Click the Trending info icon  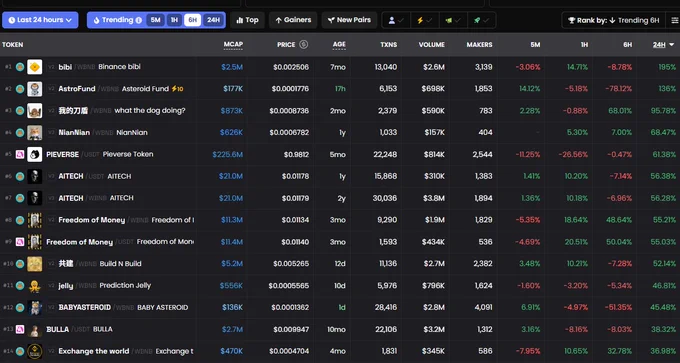point(139,20)
